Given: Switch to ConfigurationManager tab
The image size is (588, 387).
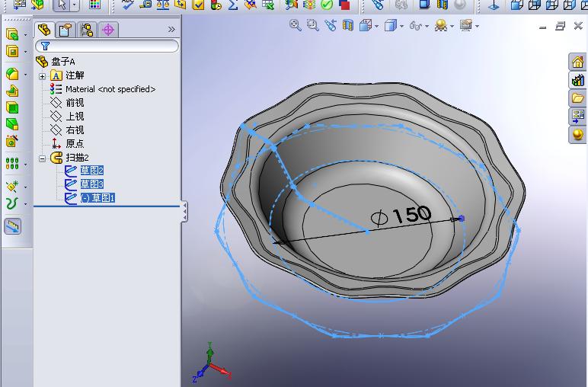Looking at the screenshot, I should (x=87, y=30).
